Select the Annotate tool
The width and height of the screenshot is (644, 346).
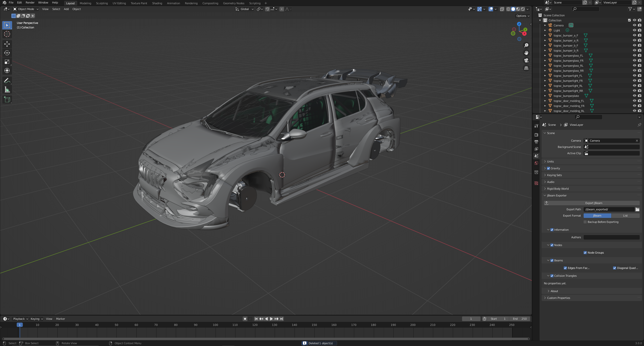coord(7,81)
